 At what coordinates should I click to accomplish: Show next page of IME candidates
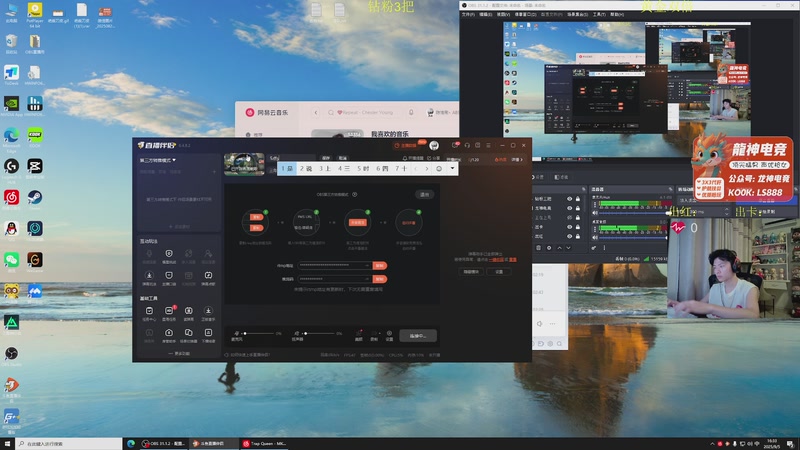tap(427, 168)
